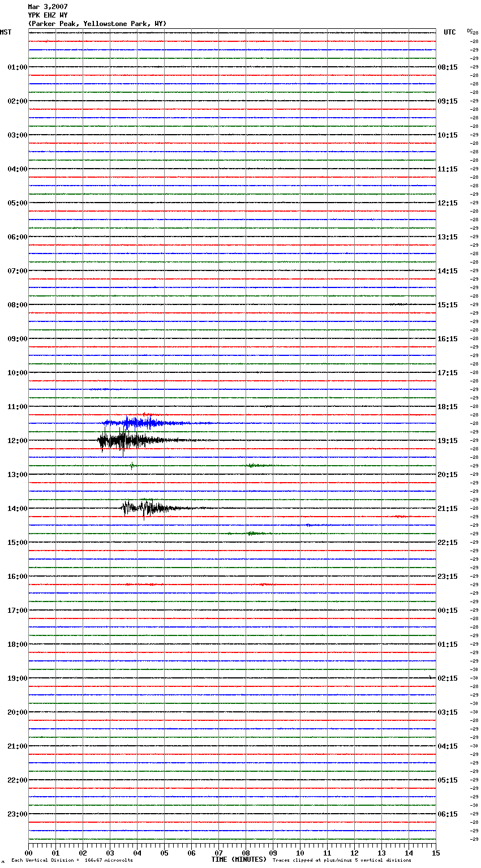This screenshot has height=868, width=481.
Task: Click the 12:00 MST row label
Action: (17, 441)
